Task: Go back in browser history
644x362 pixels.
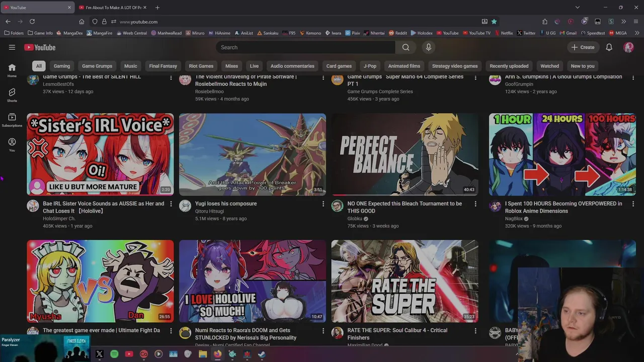Action: 8,22
